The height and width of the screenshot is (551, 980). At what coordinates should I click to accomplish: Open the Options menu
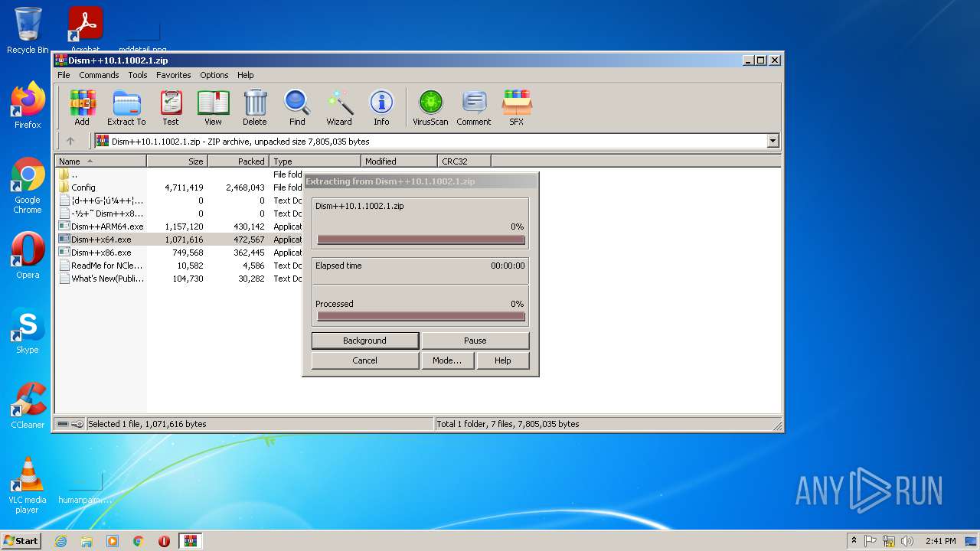(x=214, y=75)
